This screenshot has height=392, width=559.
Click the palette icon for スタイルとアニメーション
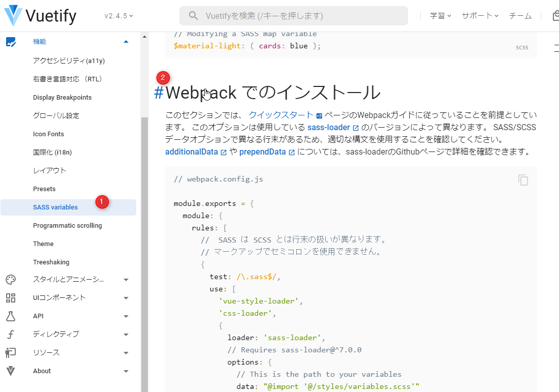pyautogui.click(x=11, y=280)
